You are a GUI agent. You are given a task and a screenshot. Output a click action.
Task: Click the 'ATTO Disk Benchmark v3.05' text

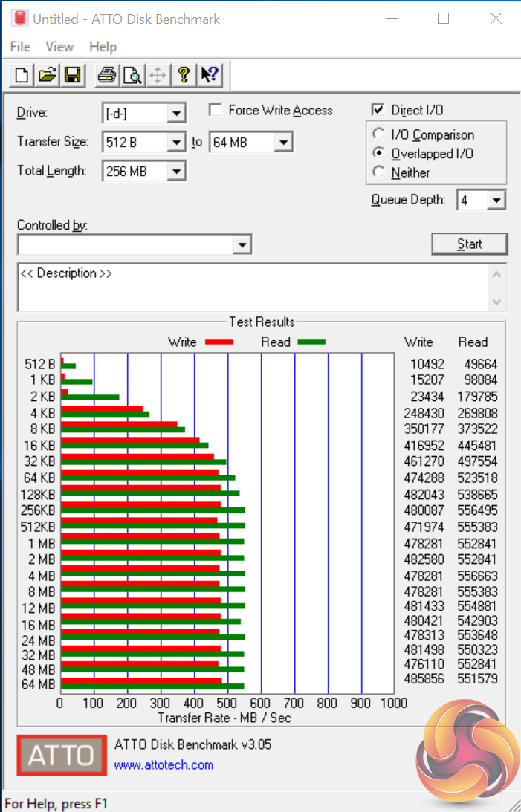[x=192, y=744]
